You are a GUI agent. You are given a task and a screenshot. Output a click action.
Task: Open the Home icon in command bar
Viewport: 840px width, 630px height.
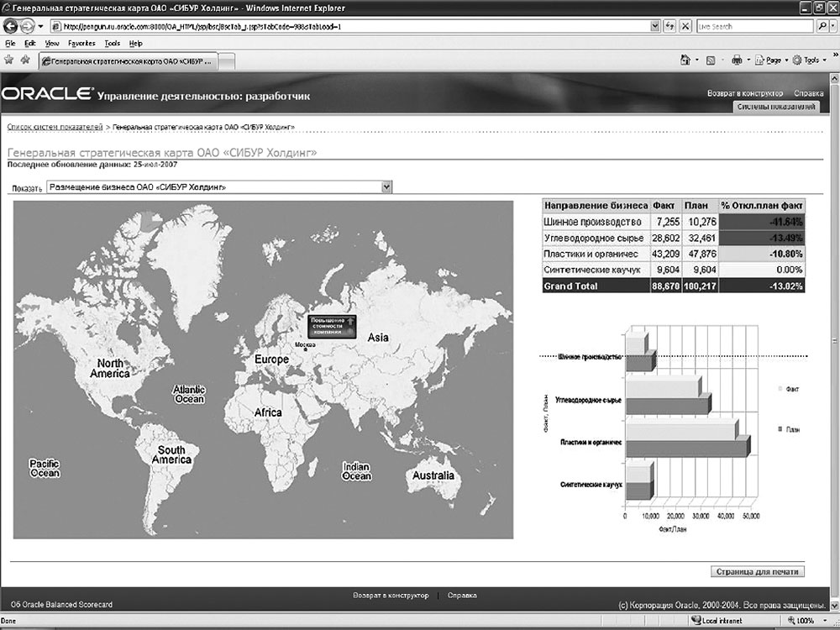pyautogui.click(x=685, y=60)
